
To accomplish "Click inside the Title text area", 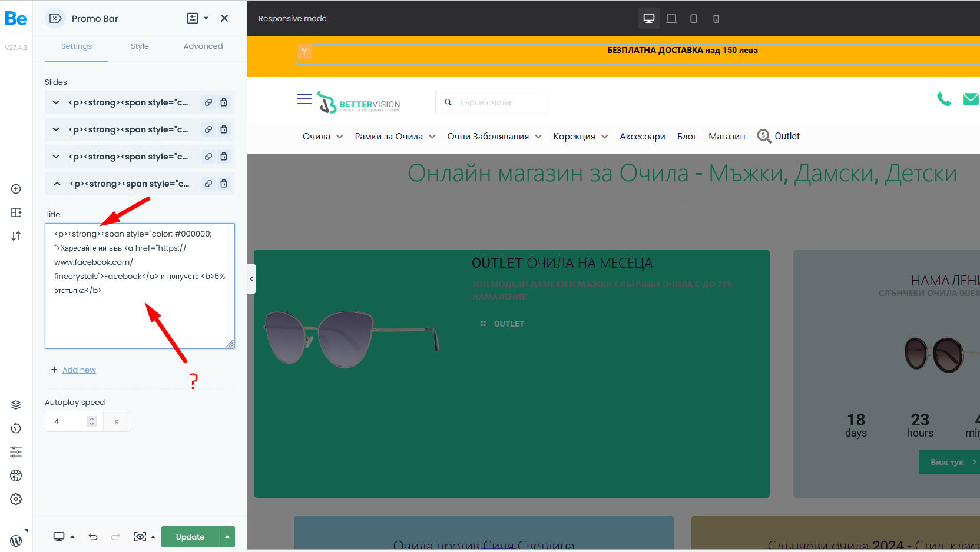I will tap(140, 286).
